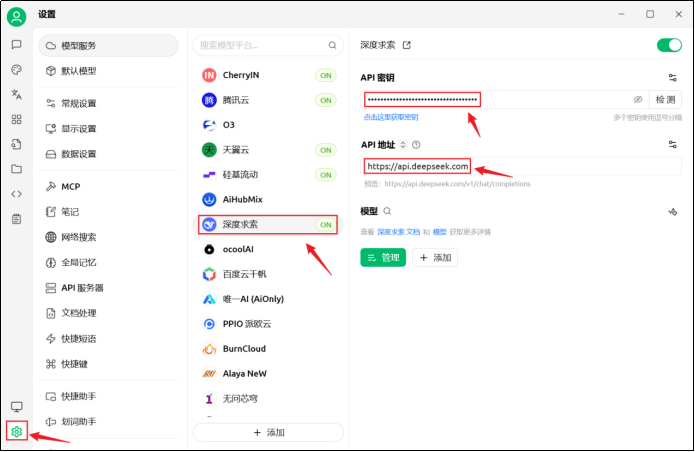Click the display monitor icon in sidebar
The width and height of the screenshot is (695, 452).
(x=17, y=406)
